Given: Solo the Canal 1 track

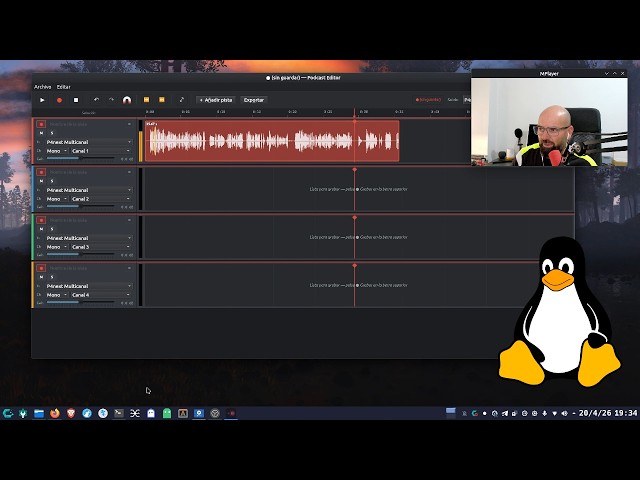Looking at the screenshot, I should click(x=52, y=133).
